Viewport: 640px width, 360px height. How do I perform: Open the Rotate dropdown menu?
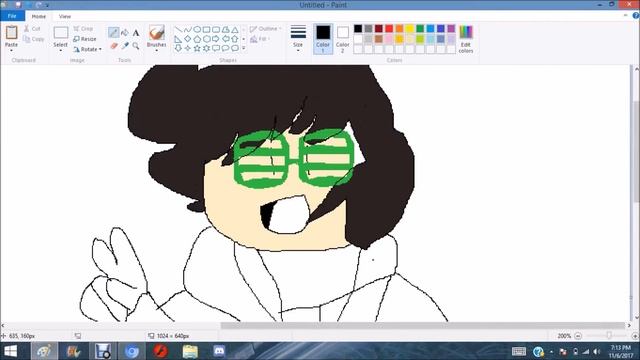coord(88,49)
